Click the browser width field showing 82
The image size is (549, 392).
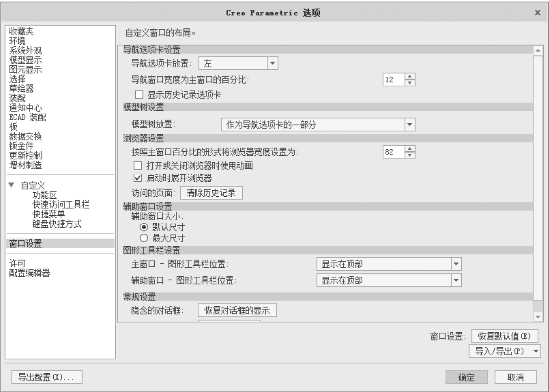coord(394,152)
